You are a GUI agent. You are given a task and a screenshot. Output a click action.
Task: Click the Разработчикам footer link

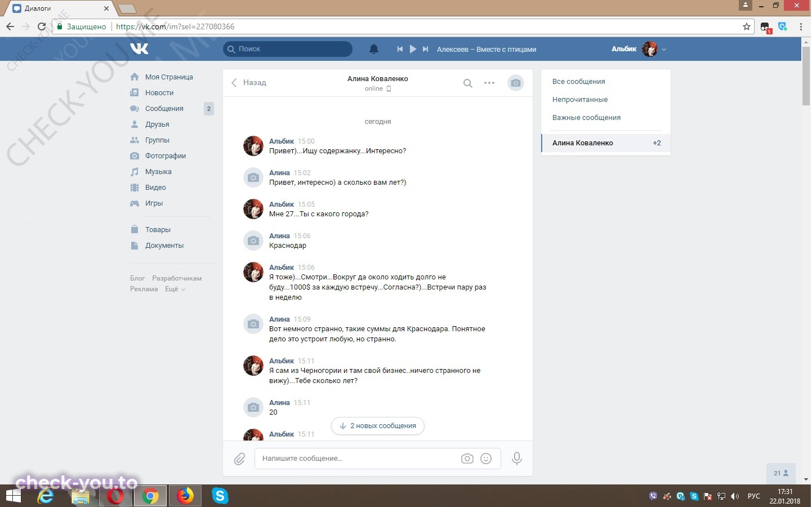pos(177,278)
